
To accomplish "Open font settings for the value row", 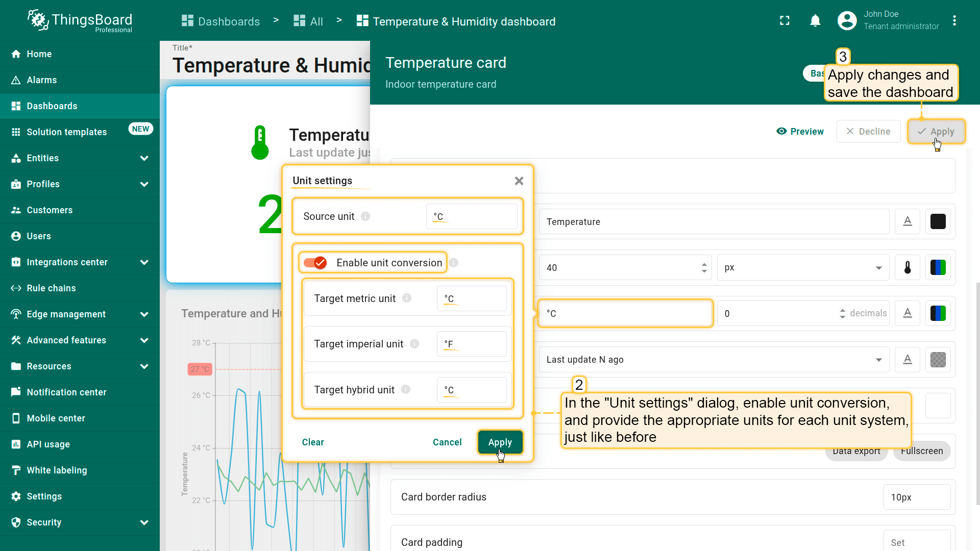I will [x=907, y=313].
